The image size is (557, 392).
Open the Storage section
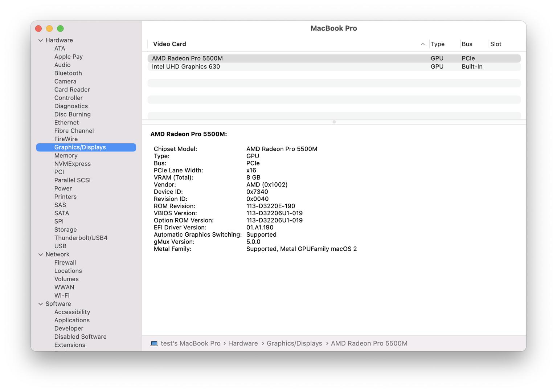[x=66, y=230]
